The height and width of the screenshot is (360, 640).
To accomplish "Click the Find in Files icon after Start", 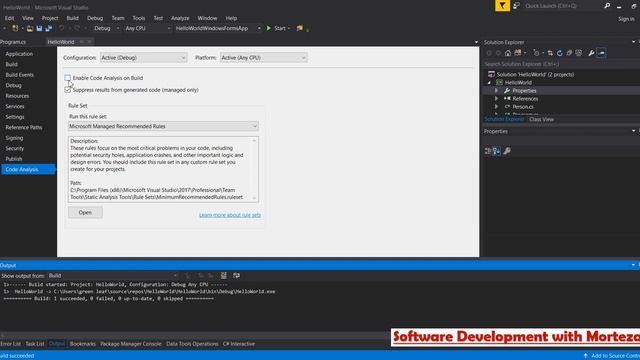I will tap(300, 28).
